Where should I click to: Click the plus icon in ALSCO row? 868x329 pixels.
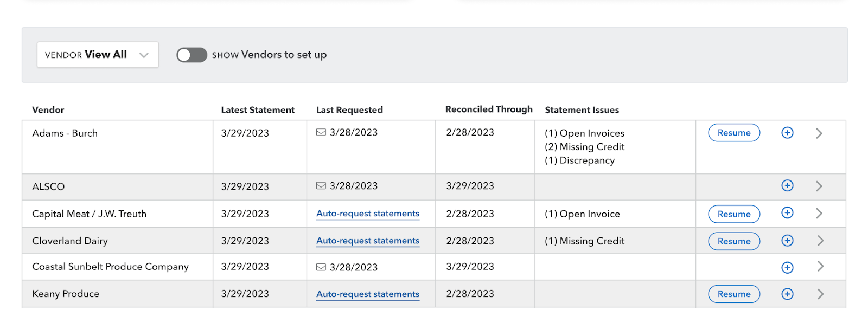click(x=787, y=185)
